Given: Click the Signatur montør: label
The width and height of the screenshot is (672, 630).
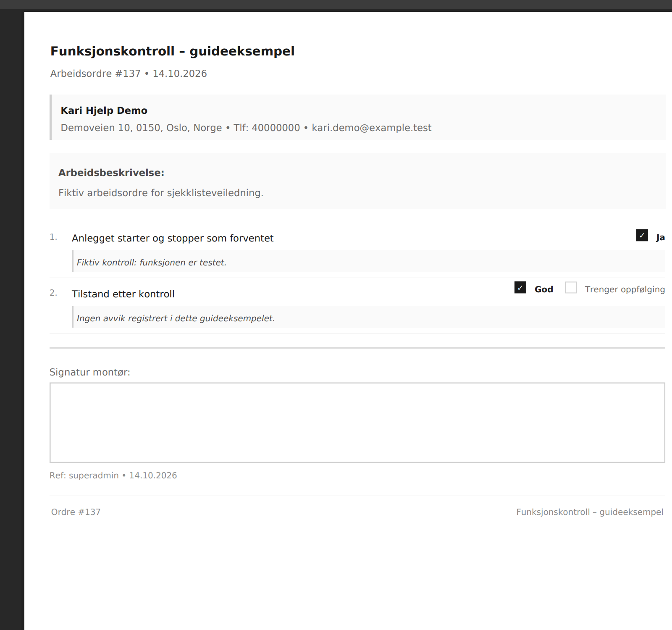Looking at the screenshot, I should (x=90, y=372).
